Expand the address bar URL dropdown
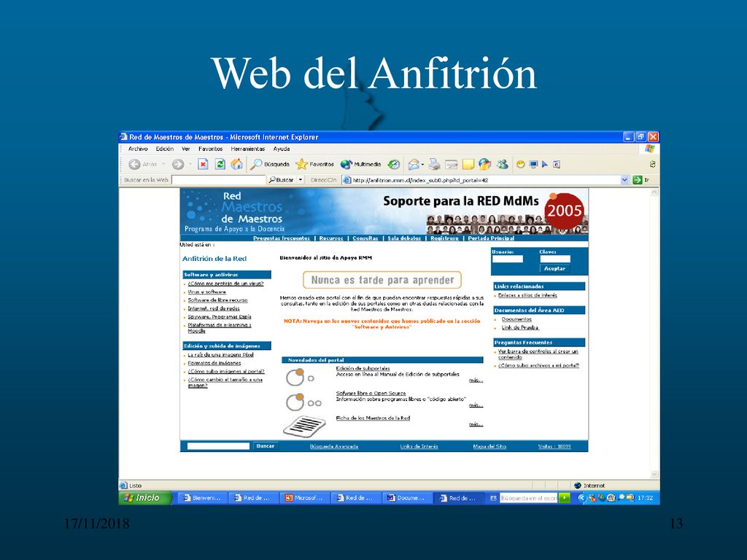Viewport: 747px width, 560px height. (x=624, y=180)
